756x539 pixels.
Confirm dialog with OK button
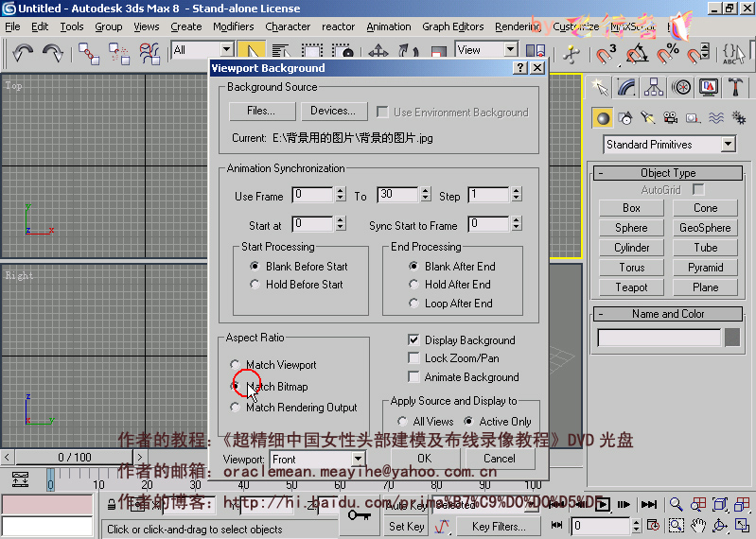pos(425,458)
